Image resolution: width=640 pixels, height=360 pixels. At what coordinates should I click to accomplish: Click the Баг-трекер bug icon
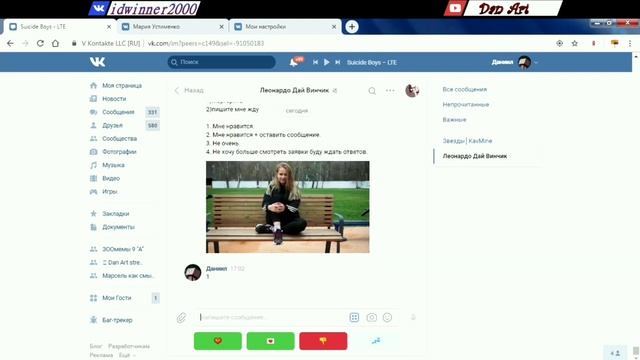point(93,320)
